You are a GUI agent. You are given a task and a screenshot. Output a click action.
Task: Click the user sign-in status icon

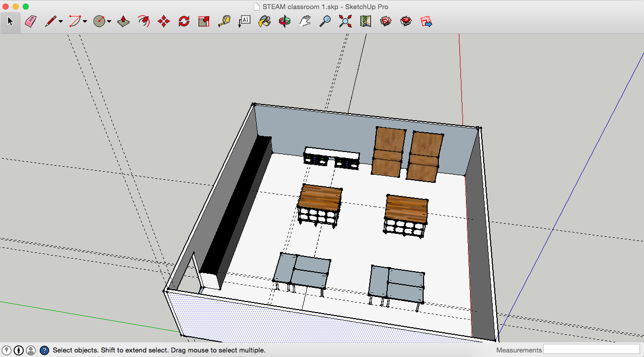pyautogui.click(x=31, y=350)
